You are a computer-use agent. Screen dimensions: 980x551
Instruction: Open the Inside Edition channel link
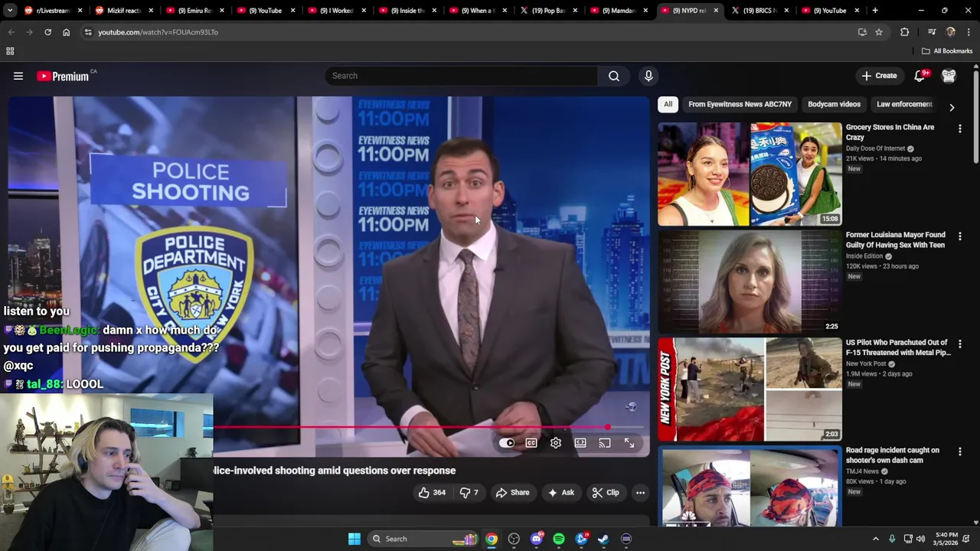click(864, 256)
